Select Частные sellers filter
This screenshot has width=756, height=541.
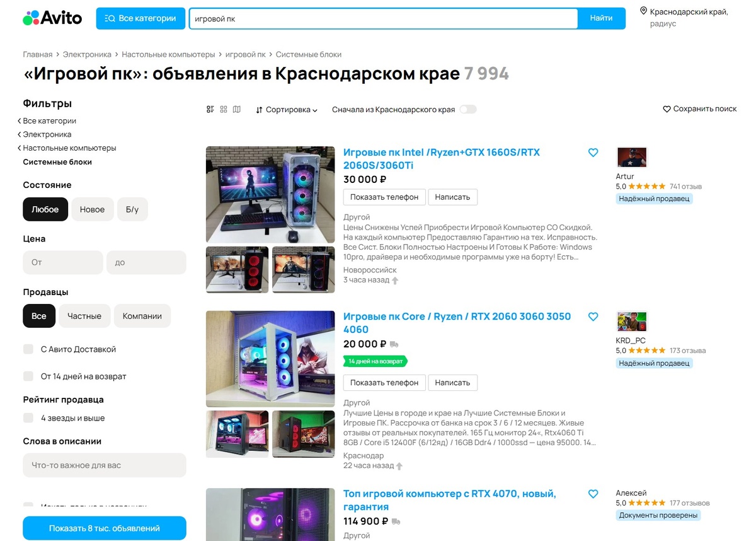pyautogui.click(x=84, y=316)
